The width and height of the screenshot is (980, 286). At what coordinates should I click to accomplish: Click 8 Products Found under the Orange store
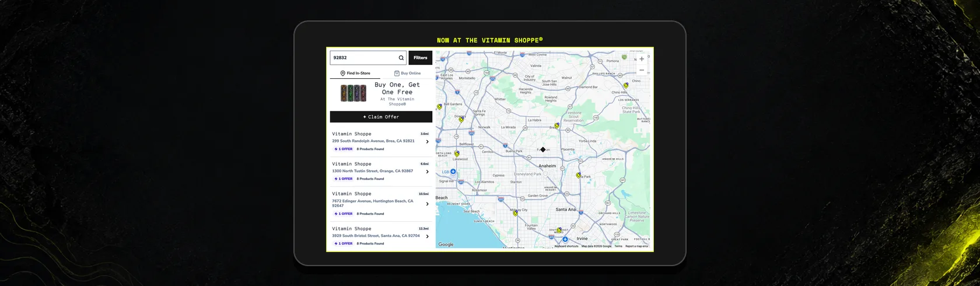coord(370,179)
